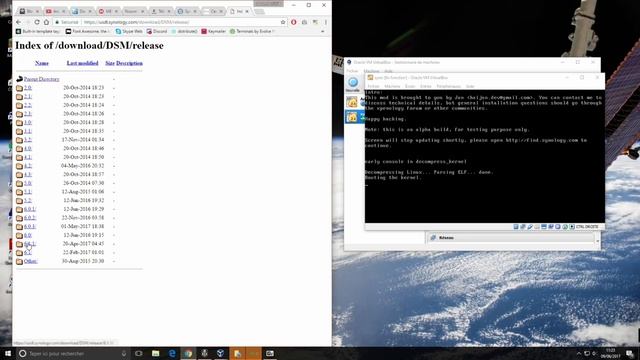
Task: Open the 2.0/ directory link
Action: [x=27, y=88]
